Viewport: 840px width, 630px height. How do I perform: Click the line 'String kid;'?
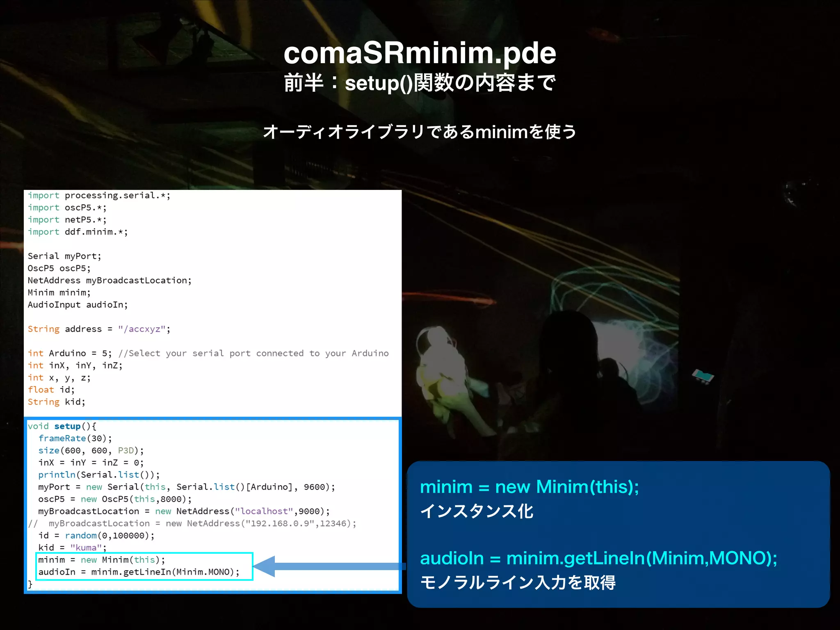[x=57, y=402]
